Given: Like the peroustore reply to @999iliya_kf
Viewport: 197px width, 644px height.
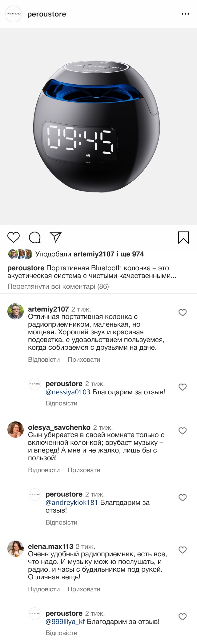Looking at the screenshot, I should pos(183,617).
